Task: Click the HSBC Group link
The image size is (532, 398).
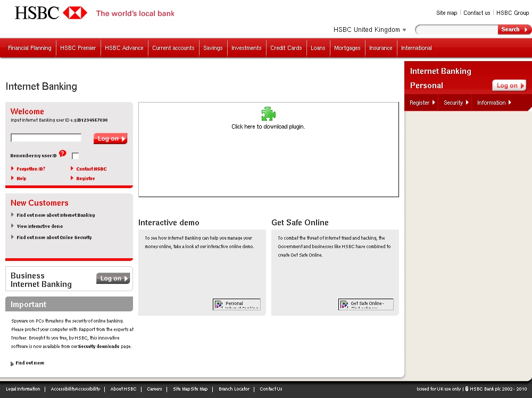Action: point(512,13)
